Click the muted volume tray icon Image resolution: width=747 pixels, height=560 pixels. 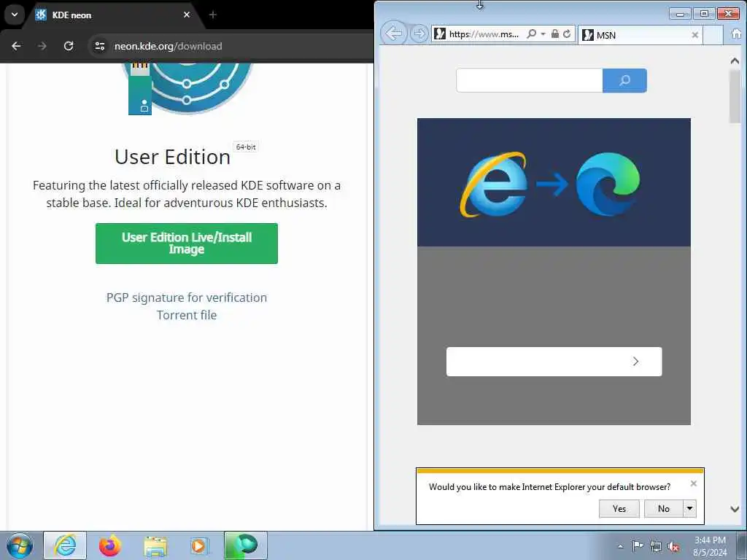673,546
